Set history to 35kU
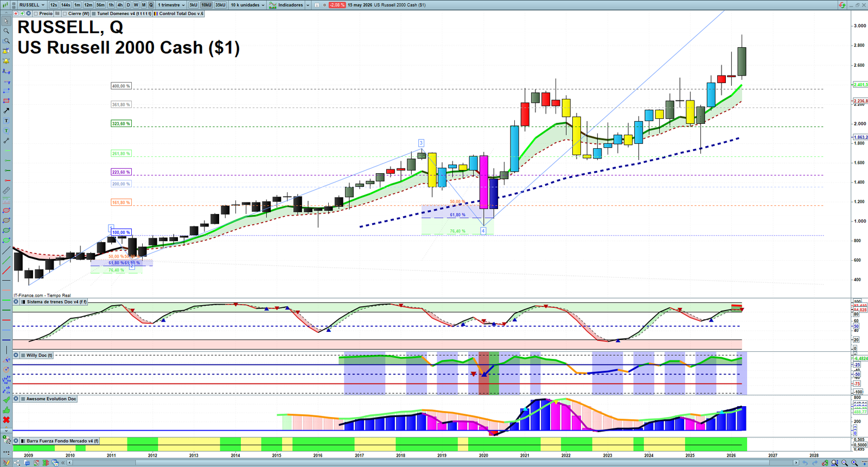The height and width of the screenshot is (467, 868). 220,5
